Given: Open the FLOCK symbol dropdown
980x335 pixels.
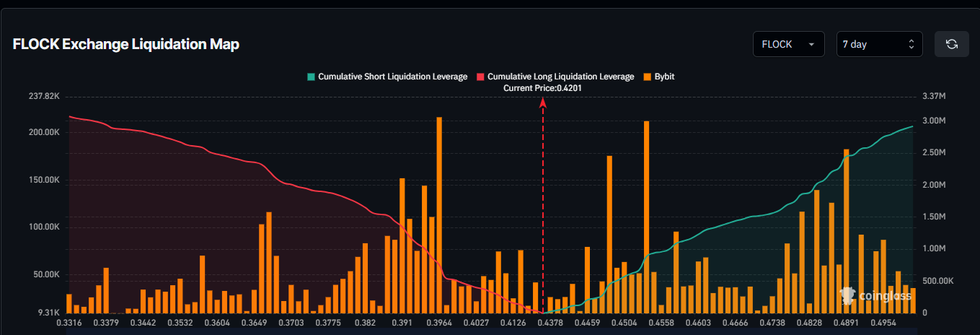Looking at the screenshot, I should (x=787, y=44).
